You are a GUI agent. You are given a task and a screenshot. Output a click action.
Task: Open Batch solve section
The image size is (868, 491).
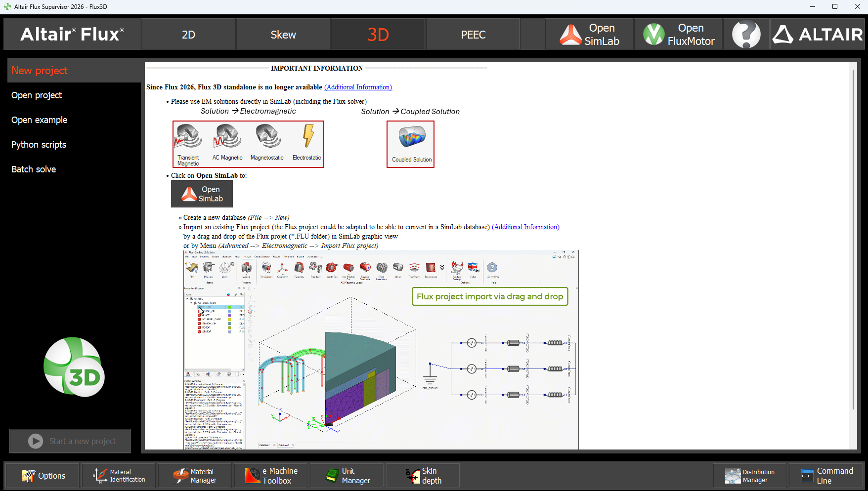click(74, 169)
